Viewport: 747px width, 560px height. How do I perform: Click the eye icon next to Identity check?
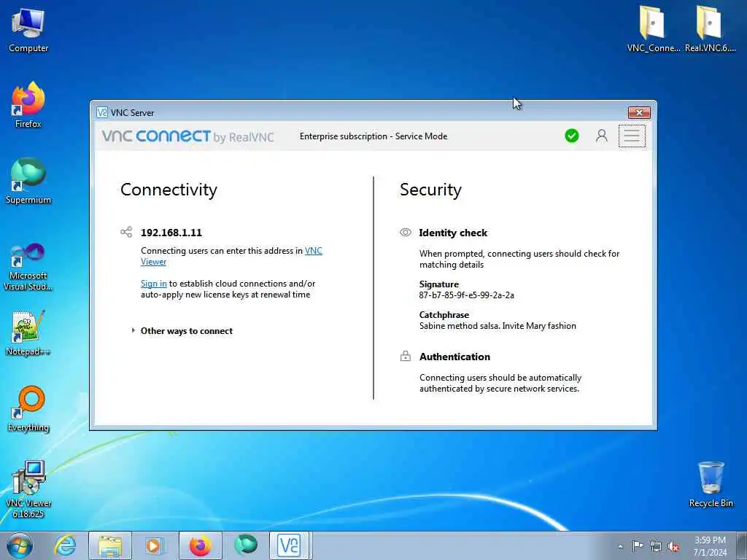(406, 233)
